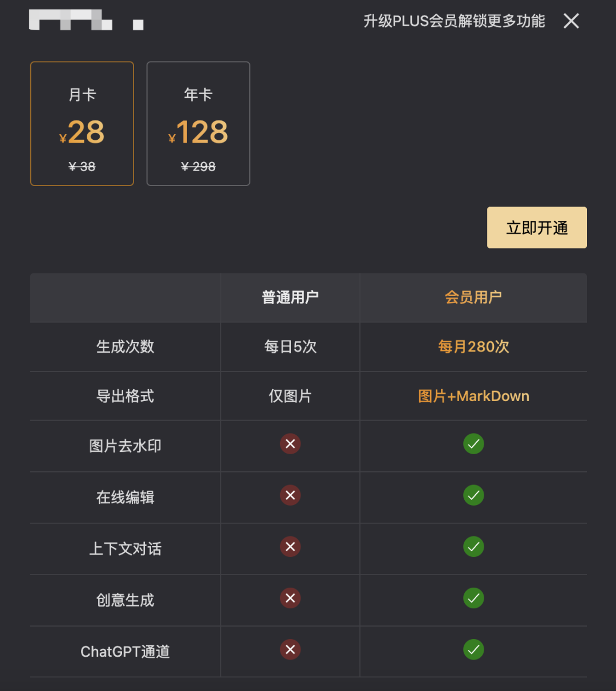
Task: Click the 每月280次 member quota text
Action: [473, 347]
